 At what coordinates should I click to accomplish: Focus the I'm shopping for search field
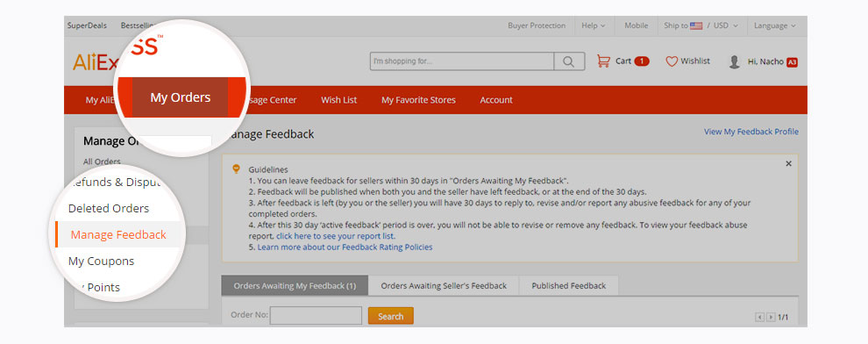click(x=462, y=61)
